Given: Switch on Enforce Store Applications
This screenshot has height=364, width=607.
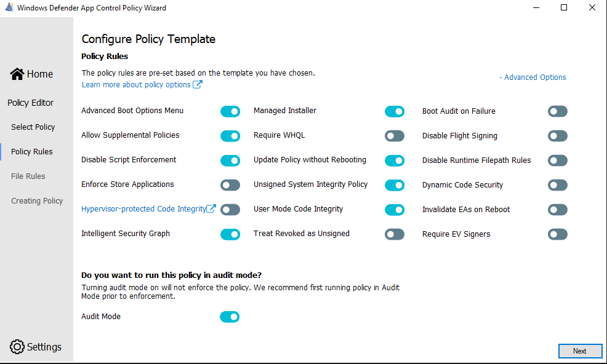Looking at the screenshot, I should pos(230,185).
